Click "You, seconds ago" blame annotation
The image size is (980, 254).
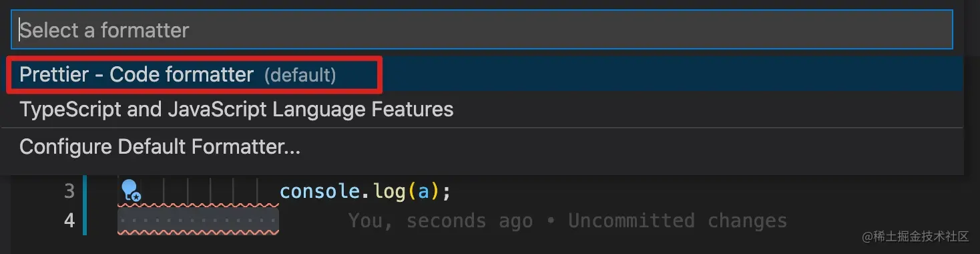tap(441, 221)
